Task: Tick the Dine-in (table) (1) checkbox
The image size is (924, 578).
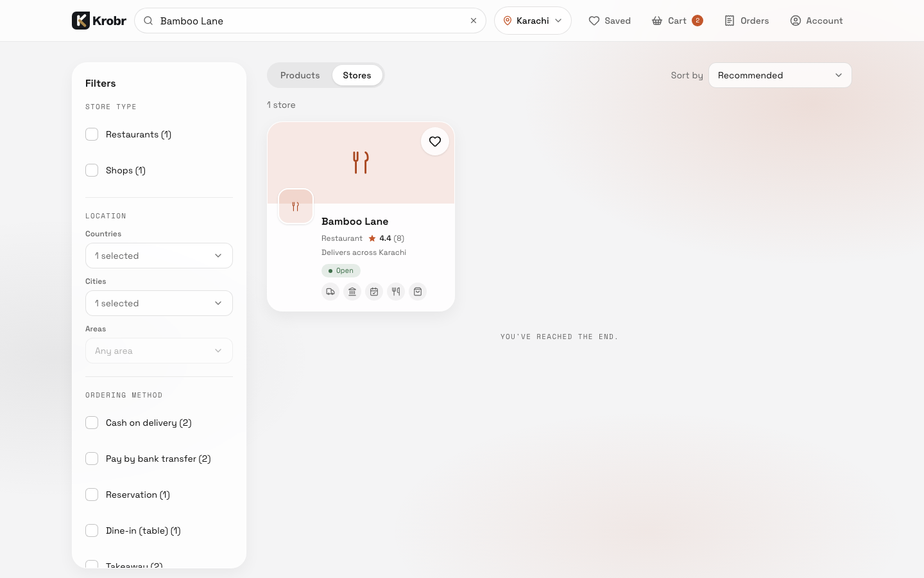Action: click(x=92, y=530)
